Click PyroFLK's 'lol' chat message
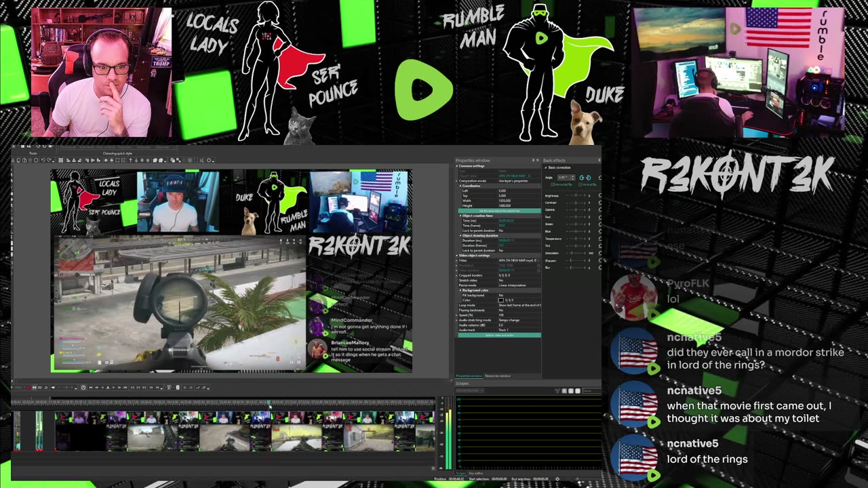Image resolution: width=868 pixels, height=488 pixels. tap(672, 299)
